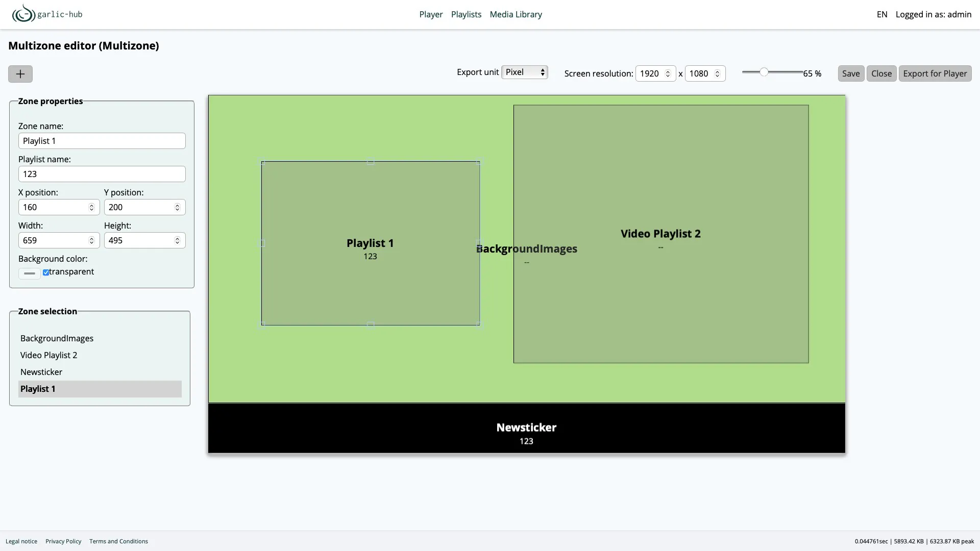Click the Y position stepper arrows
The width and height of the screenshot is (980, 551).
(x=177, y=207)
